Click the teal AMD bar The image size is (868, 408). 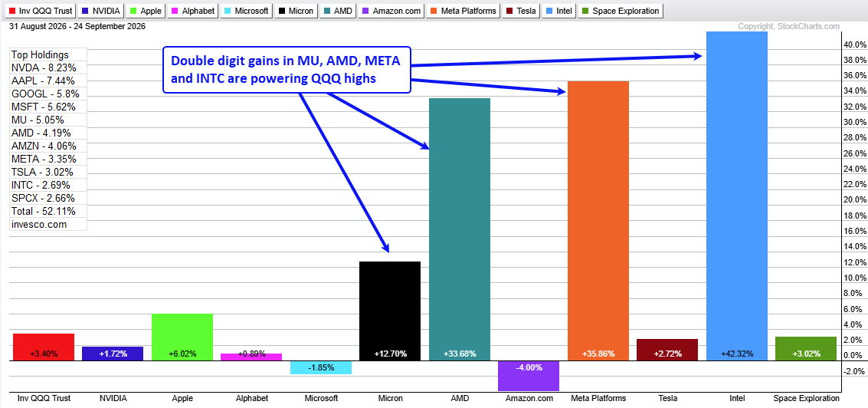click(x=460, y=230)
